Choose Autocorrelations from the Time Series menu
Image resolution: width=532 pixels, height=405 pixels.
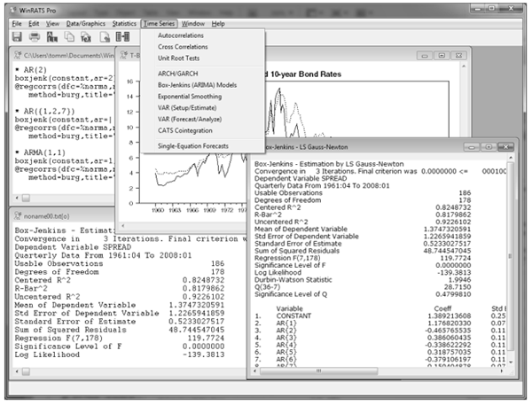pos(202,35)
